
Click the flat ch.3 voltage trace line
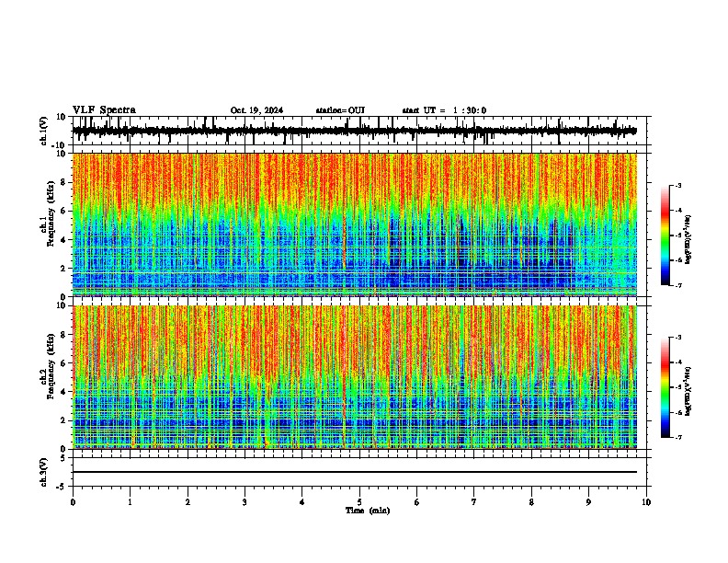pyautogui.click(x=355, y=472)
